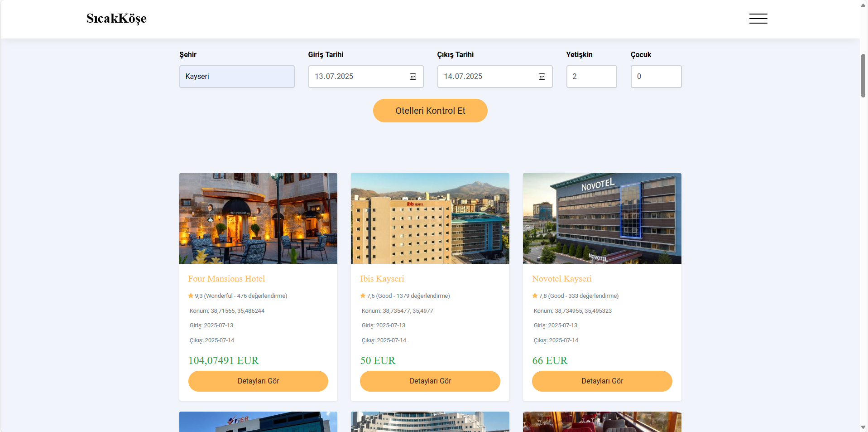
Task: Open the partially visible Fier hotel photo
Action: tap(258, 422)
